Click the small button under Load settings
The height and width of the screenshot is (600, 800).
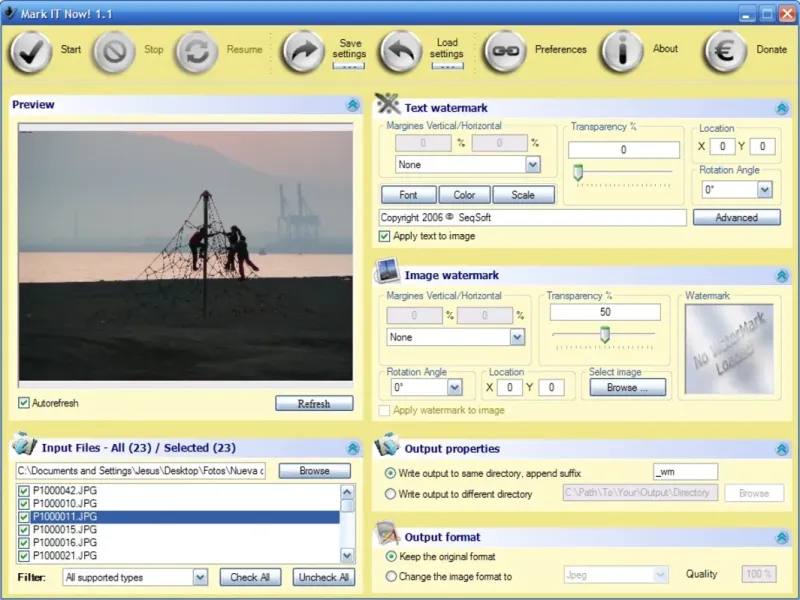[x=447, y=66]
